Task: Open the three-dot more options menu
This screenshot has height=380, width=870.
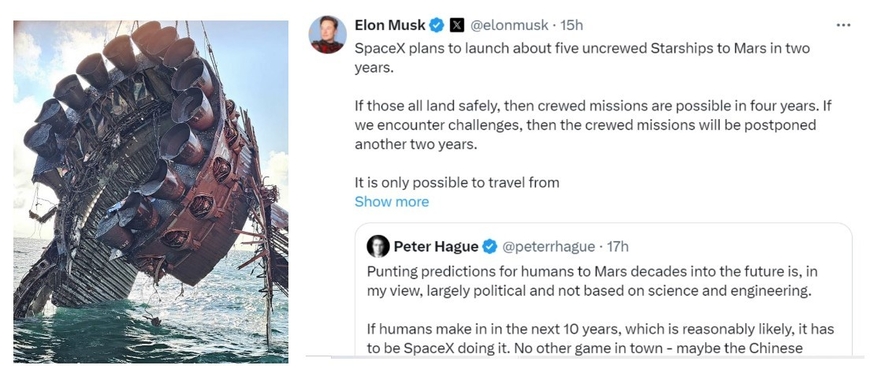Action: [x=843, y=25]
